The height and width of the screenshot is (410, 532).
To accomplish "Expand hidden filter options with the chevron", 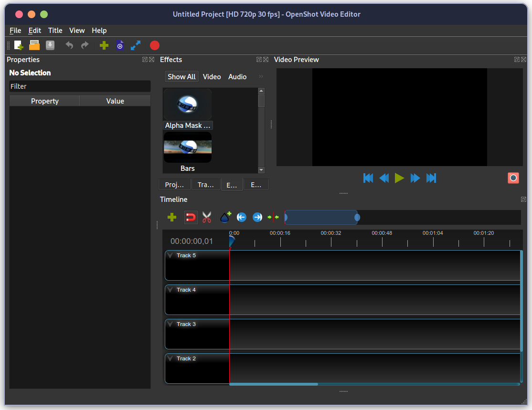I will (x=261, y=76).
